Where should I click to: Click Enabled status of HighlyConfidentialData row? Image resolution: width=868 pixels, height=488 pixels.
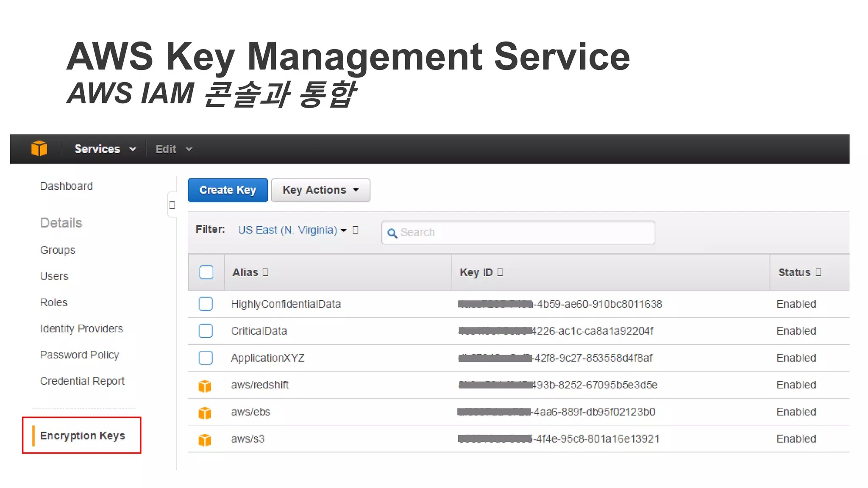[796, 304]
